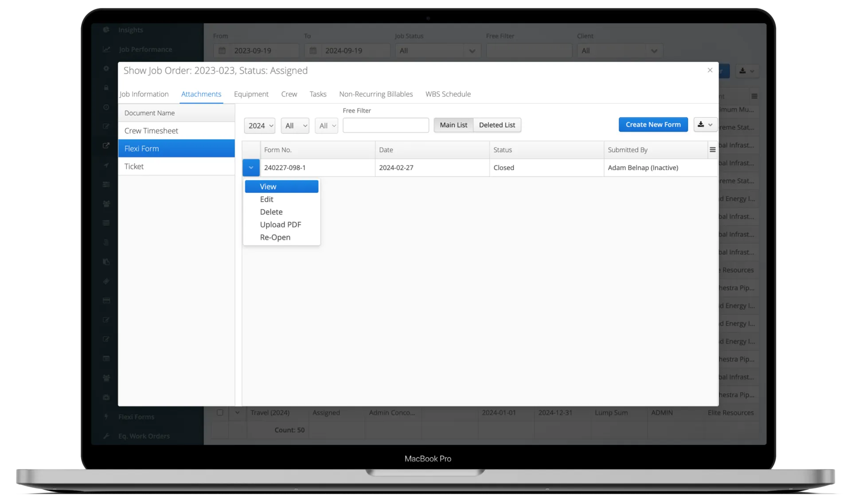Screen dimensions: 851x504
Task: Switch to WBS Schedule tab
Action: pos(448,94)
